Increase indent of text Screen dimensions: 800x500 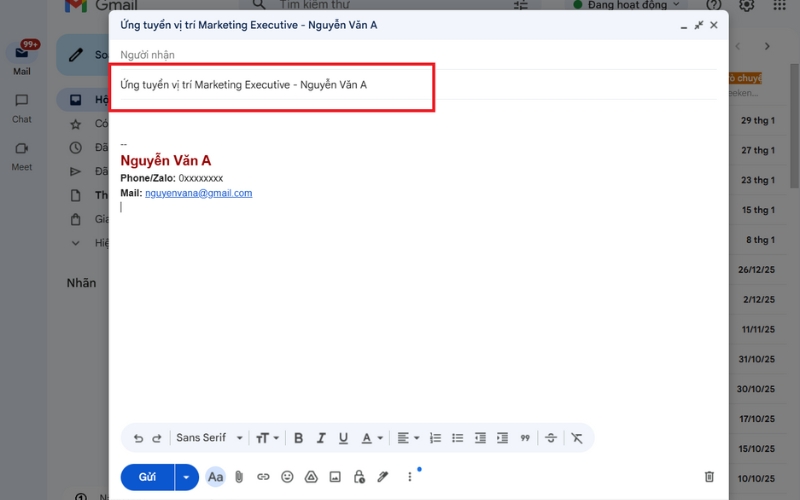pyautogui.click(x=503, y=438)
